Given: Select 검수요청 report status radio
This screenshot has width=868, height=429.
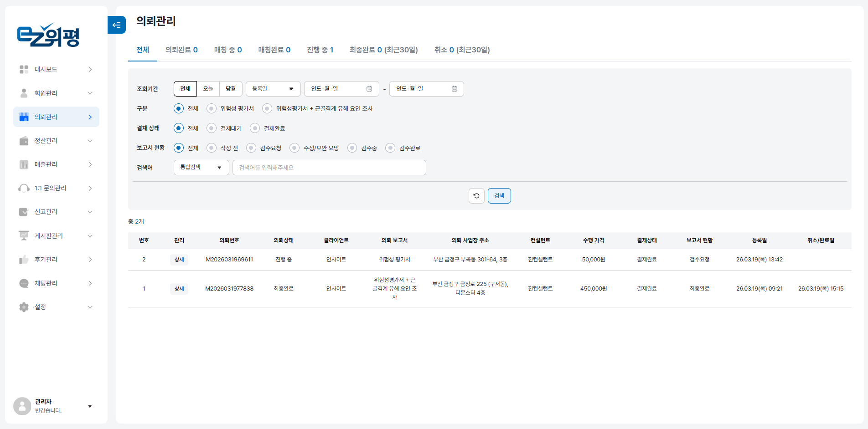Looking at the screenshot, I should tap(251, 148).
